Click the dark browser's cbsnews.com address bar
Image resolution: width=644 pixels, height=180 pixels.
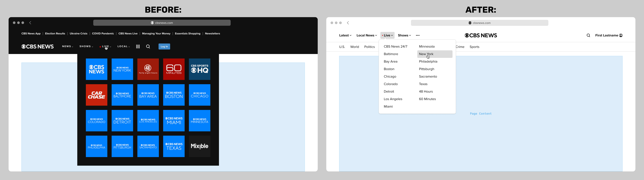coord(162,23)
